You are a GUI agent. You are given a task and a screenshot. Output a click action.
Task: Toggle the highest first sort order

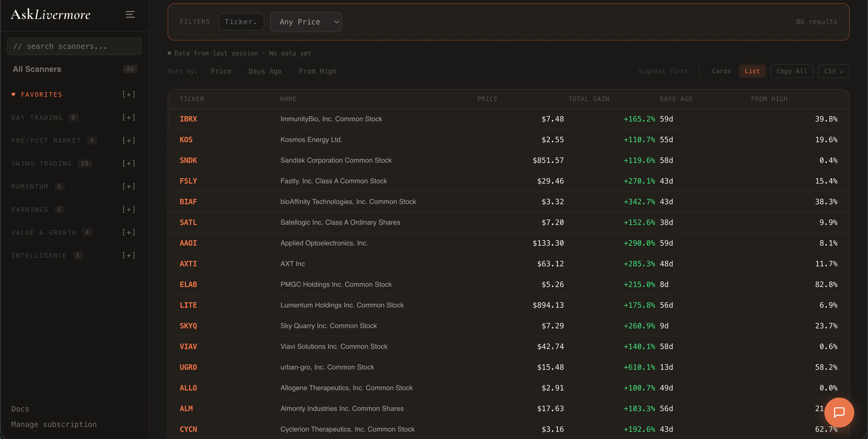pyautogui.click(x=663, y=71)
